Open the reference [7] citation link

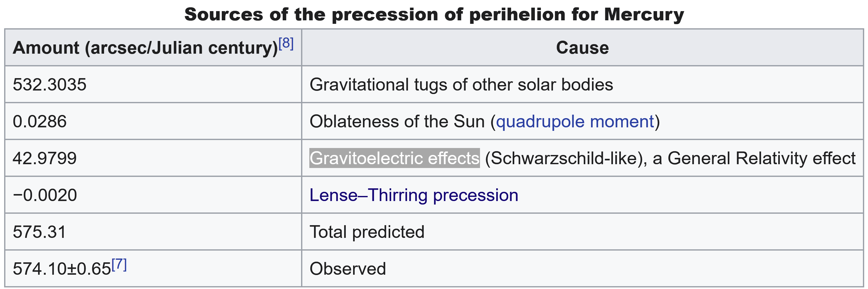point(119,265)
